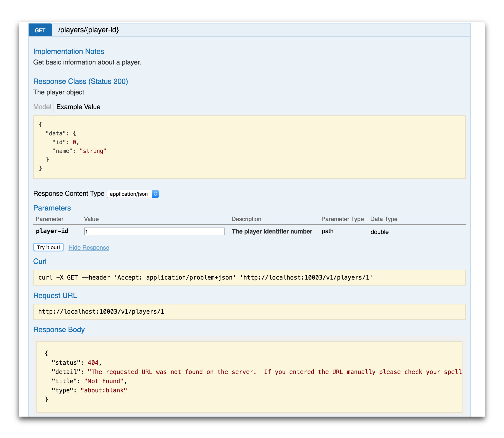Screen dimensions: 504x438
Task: Click the Hide Response link
Action: 89,247
